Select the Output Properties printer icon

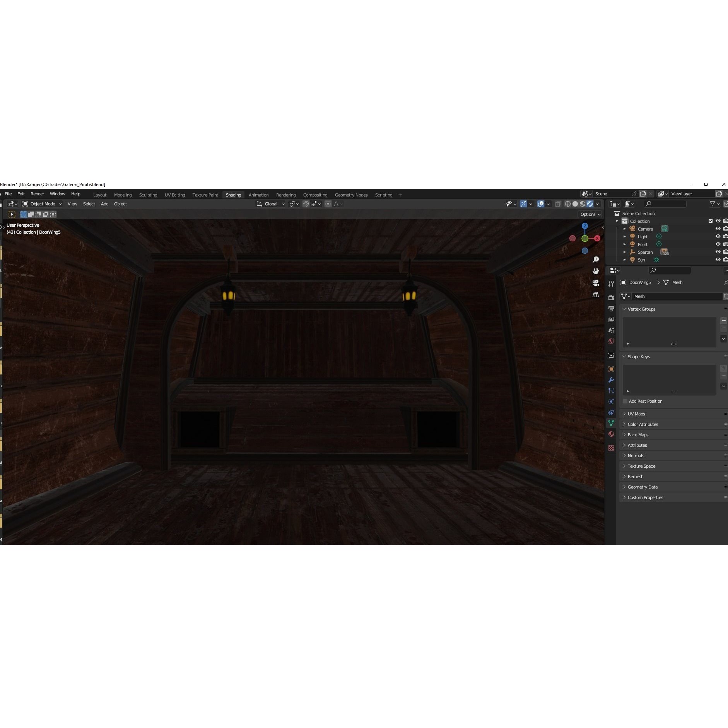pyautogui.click(x=611, y=308)
